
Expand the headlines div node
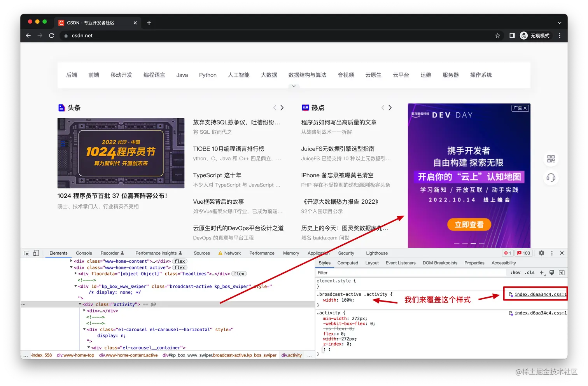pyautogui.click(x=75, y=274)
